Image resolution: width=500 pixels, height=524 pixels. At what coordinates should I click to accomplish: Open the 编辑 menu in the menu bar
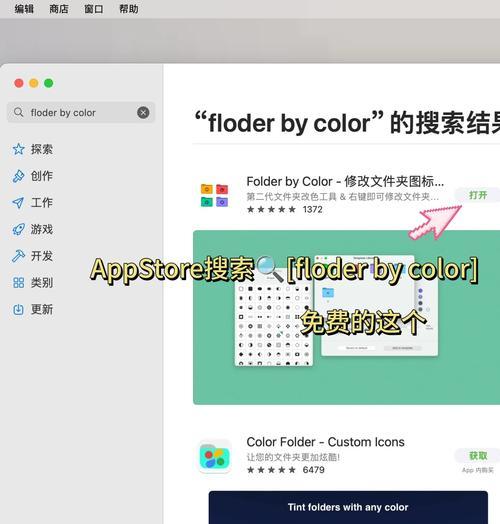pyautogui.click(x=24, y=9)
